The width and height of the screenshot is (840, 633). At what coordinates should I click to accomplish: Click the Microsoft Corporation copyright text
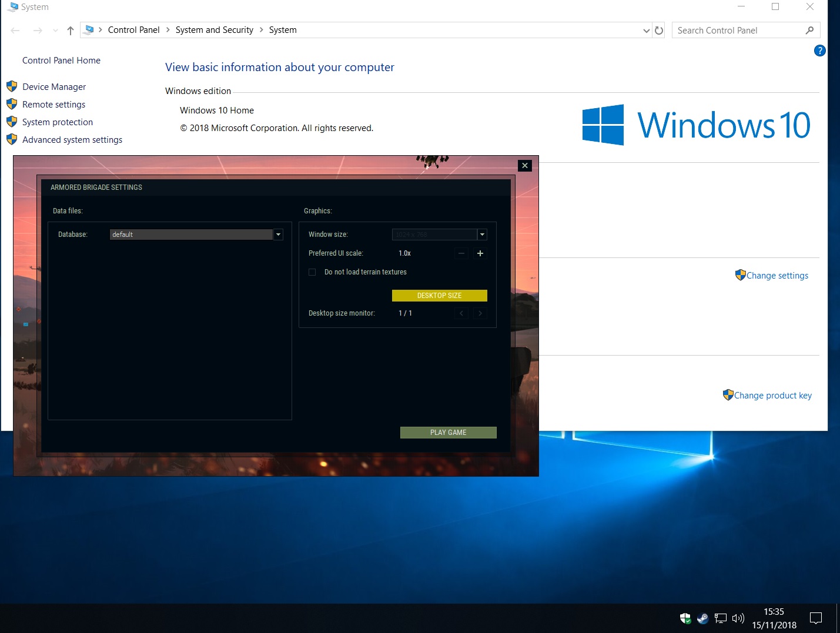pyautogui.click(x=277, y=128)
